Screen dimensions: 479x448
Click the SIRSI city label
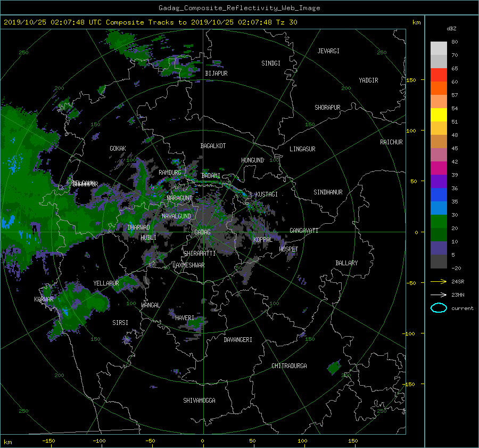point(120,323)
